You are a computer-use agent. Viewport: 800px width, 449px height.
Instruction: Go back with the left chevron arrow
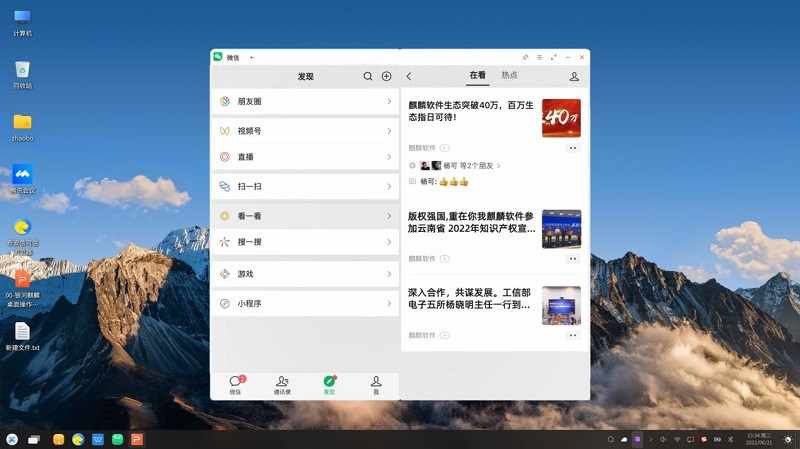409,76
